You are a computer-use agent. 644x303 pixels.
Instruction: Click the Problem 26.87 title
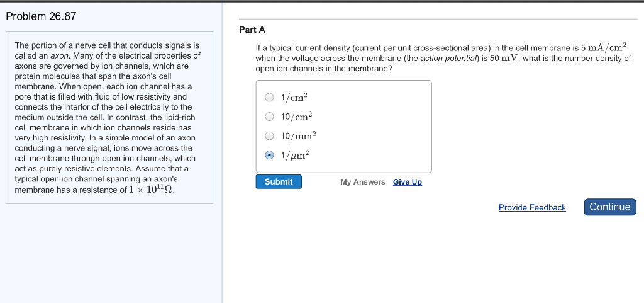(41, 16)
